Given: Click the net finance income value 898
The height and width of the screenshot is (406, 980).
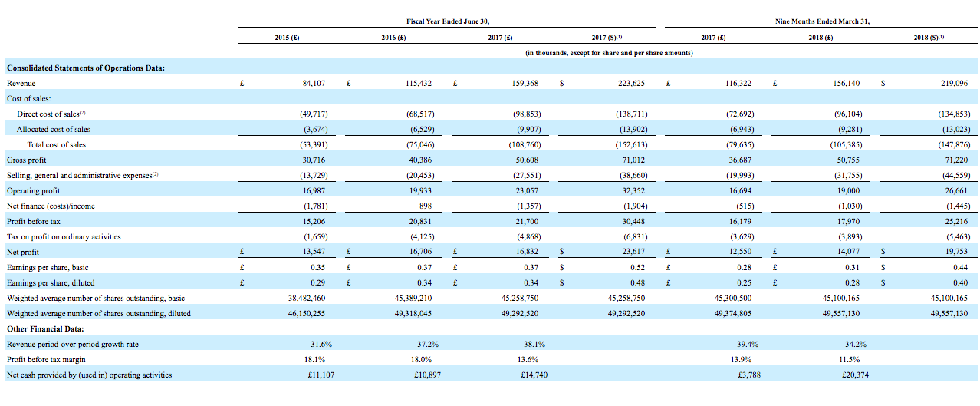Looking at the screenshot, I should 427,206.
